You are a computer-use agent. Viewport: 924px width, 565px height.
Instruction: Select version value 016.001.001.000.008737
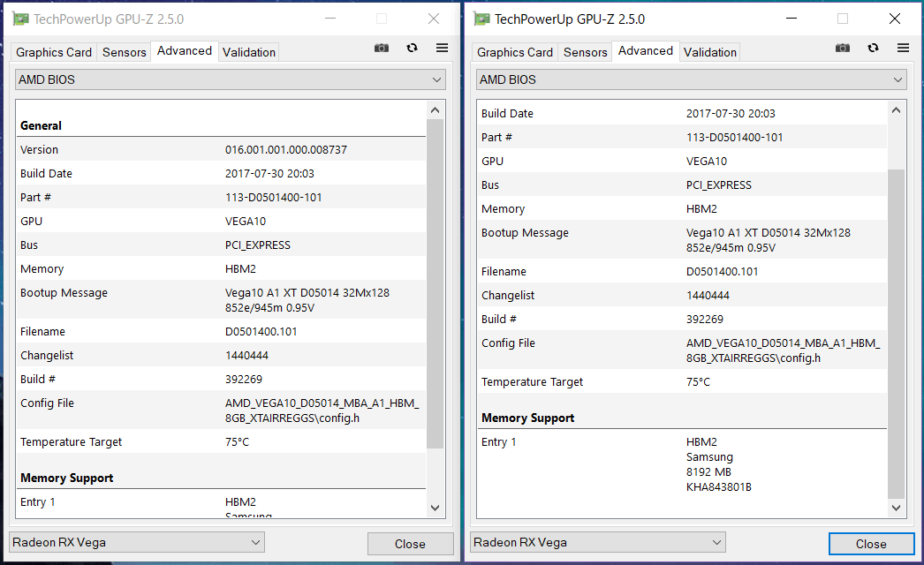click(x=286, y=150)
